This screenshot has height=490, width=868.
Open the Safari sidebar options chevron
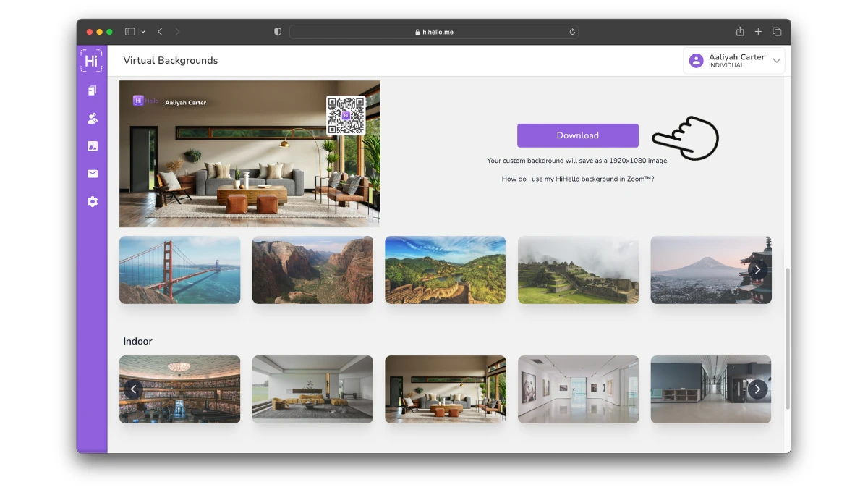(142, 31)
